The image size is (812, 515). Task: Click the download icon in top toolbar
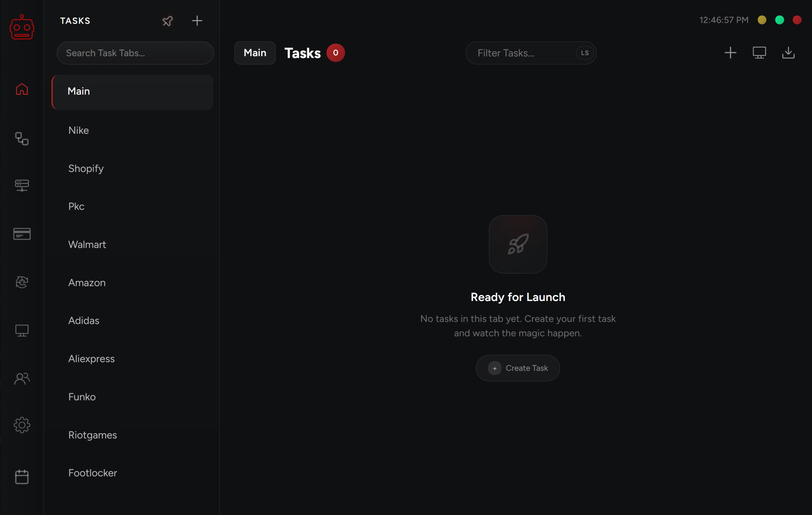pyautogui.click(x=788, y=53)
